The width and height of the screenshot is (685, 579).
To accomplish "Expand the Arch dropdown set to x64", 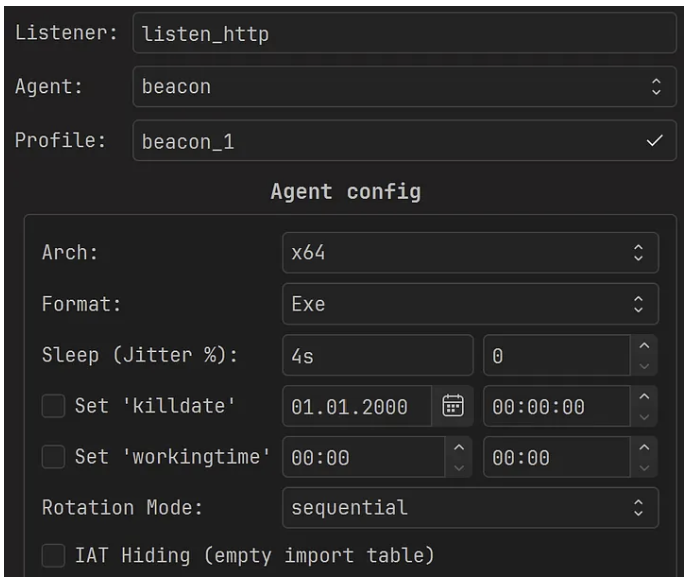I will coord(470,253).
